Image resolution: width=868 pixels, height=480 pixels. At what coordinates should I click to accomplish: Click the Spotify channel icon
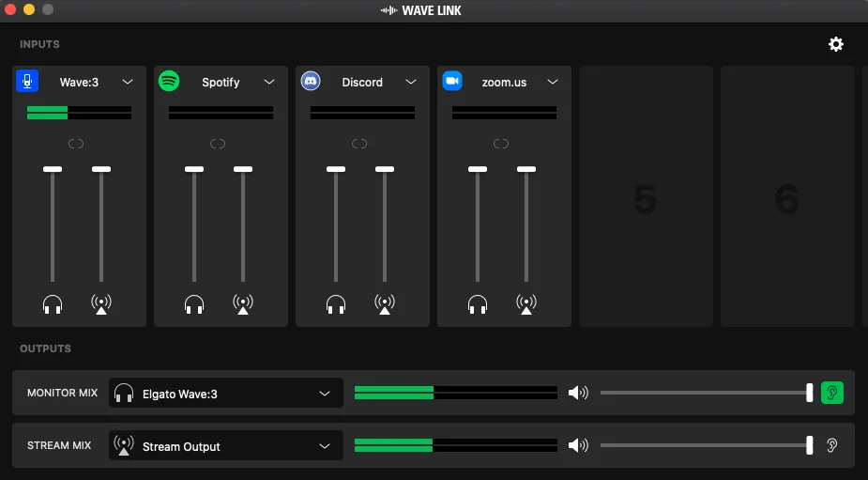[169, 82]
